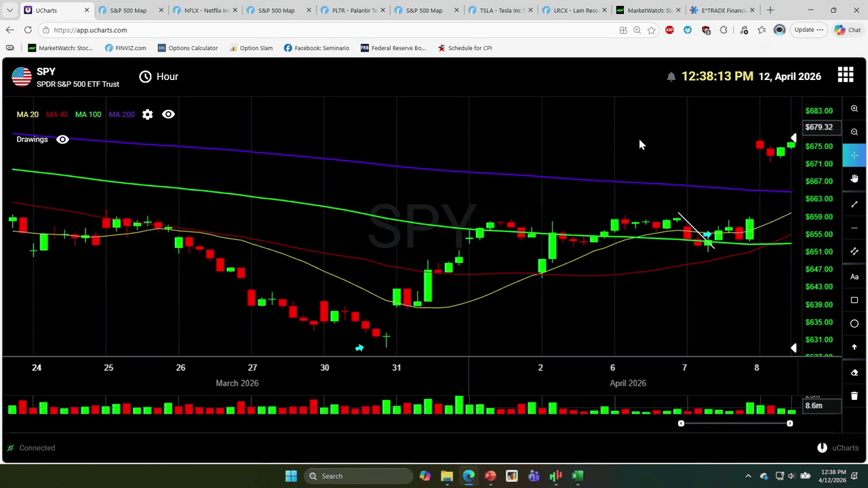The image size is (868, 488).
Task: Select the rectangle shape tool
Action: click(854, 300)
